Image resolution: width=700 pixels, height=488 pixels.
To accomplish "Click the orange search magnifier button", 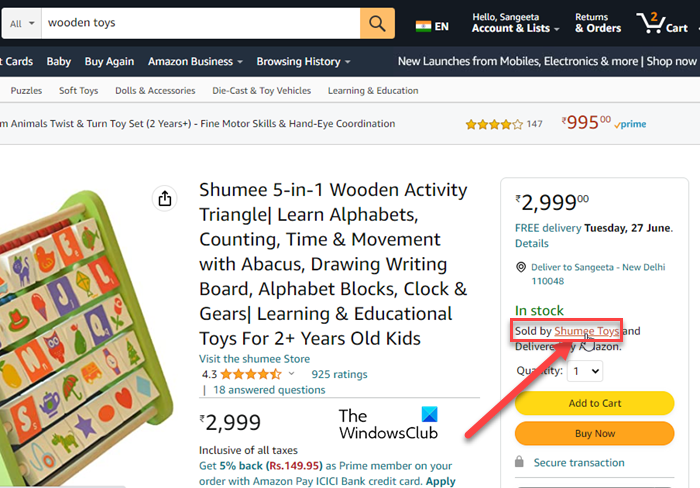I will click(x=377, y=23).
